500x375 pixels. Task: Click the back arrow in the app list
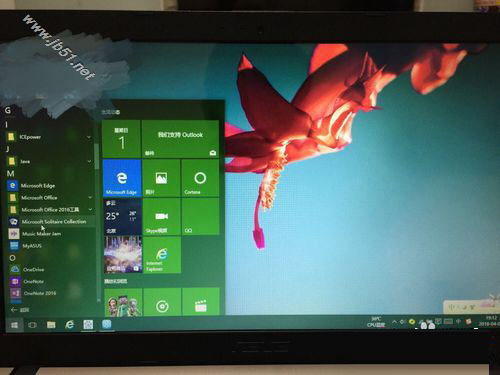(14, 310)
